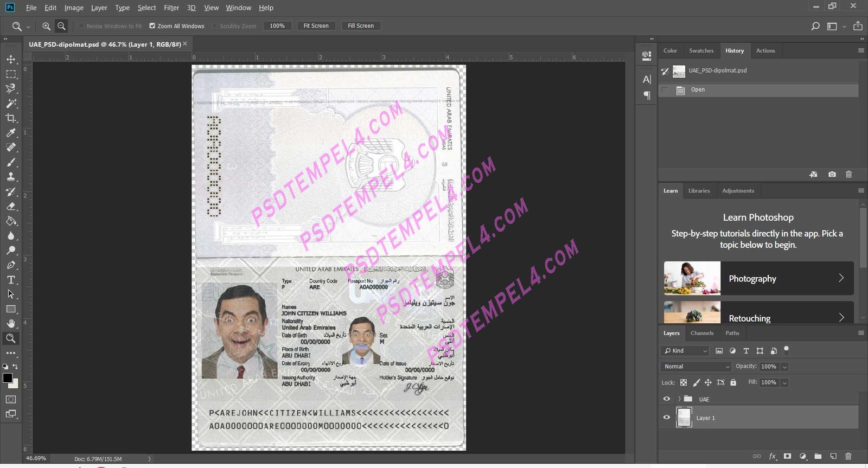This screenshot has width=868, height=468.
Task: Switch to the Channels tab
Action: coord(702,333)
